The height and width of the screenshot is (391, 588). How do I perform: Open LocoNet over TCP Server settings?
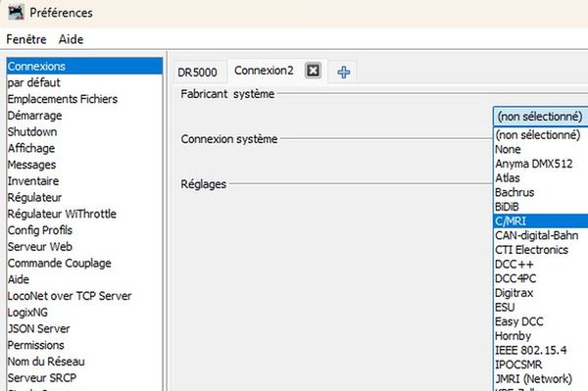coord(84,296)
